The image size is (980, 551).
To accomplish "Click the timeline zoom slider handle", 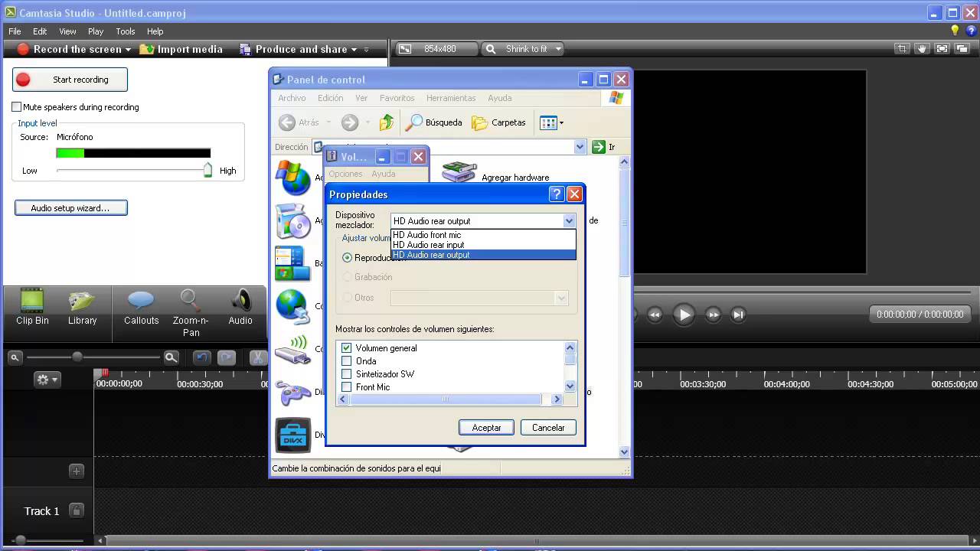I will (x=77, y=357).
